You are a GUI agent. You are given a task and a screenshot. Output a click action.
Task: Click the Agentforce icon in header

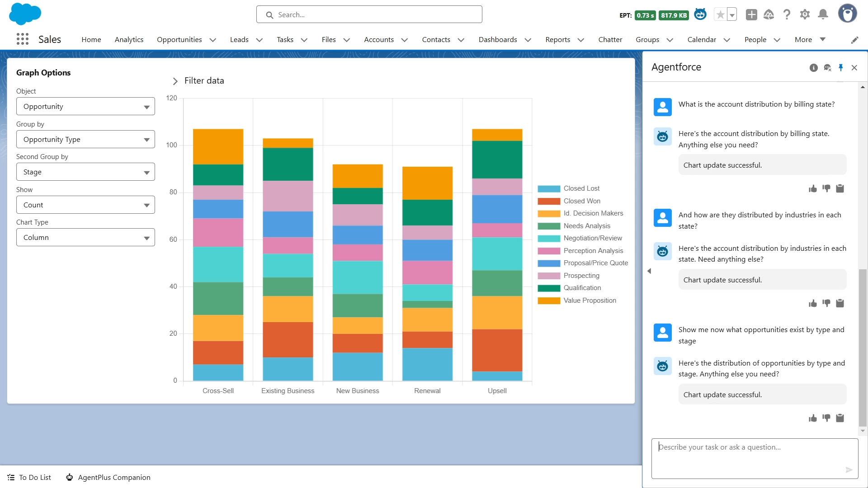pyautogui.click(x=700, y=14)
